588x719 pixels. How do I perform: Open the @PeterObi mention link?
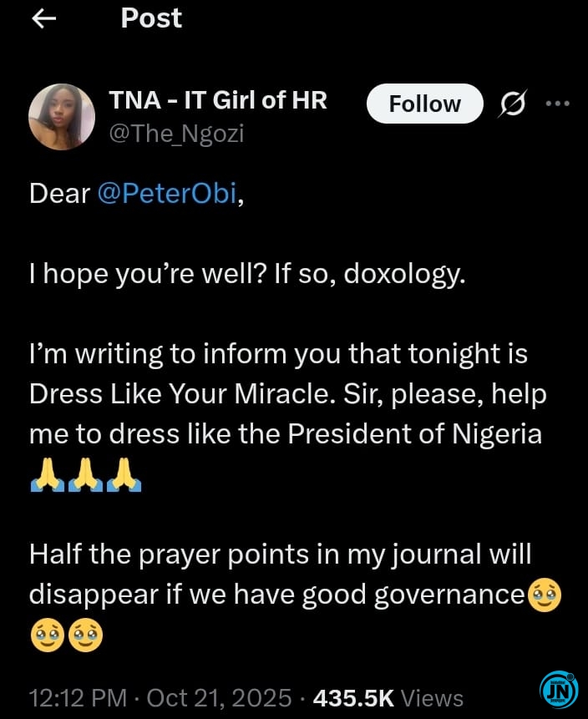pos(166,193)
